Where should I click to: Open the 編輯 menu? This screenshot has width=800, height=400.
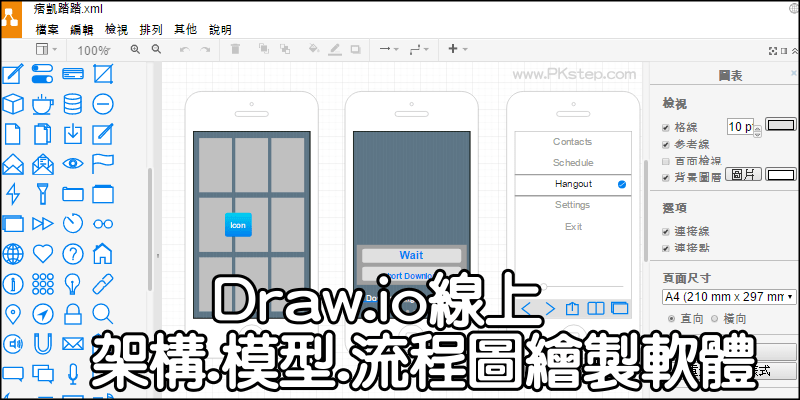coord(82,30)
